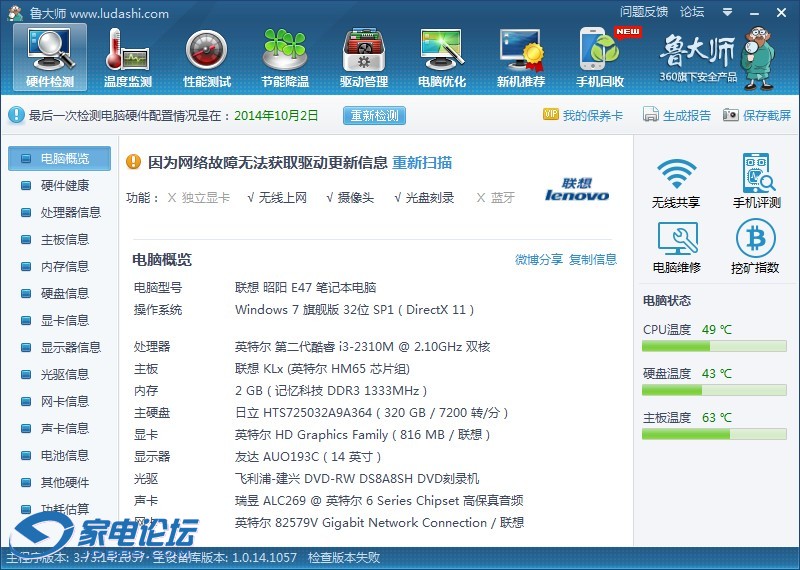Open the 论坛 forum link
Viewport: 800px width, 570px height.
point(692,12)
